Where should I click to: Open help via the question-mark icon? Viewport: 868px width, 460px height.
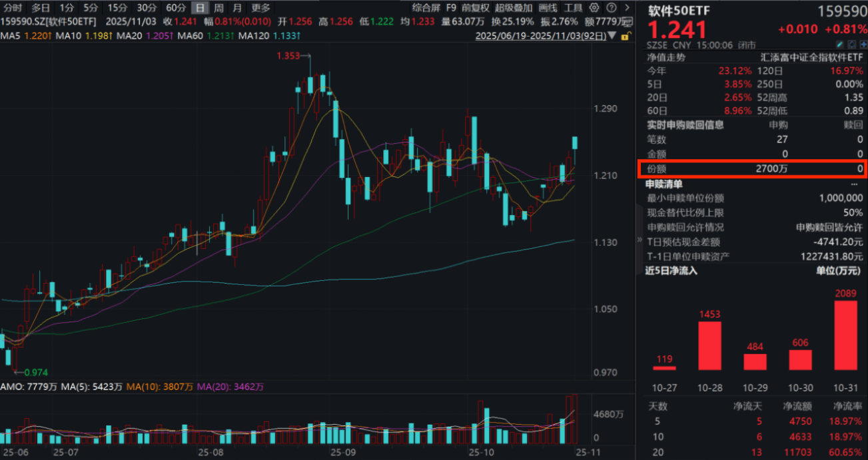click(612, 8)
